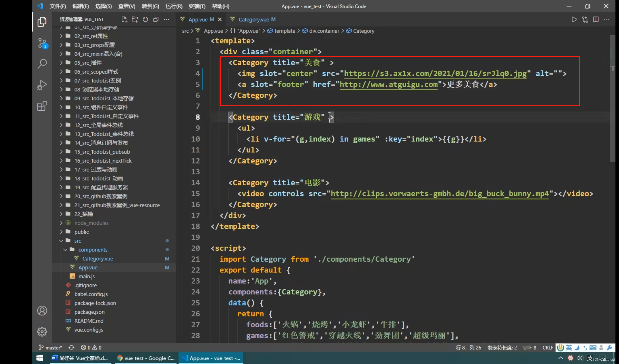The width and height of the screenshot is (619, 364).
Task: Open the 选择(S) menu
Action: (x=104, y=6)
